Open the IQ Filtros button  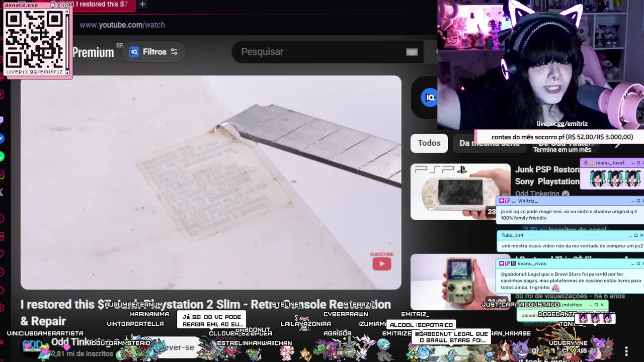153,52
